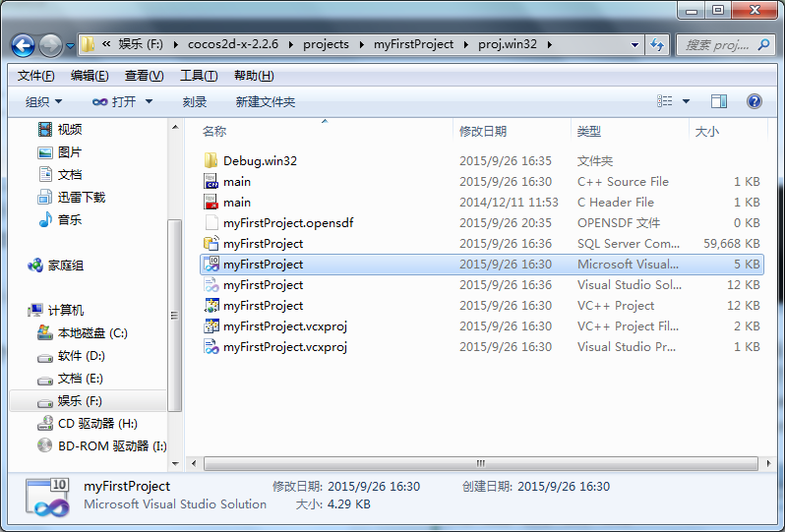Viewport: 785px width, 532px height.
Task: Open the 帮助(H) menu
Action: pyautogui.click(x=254, y=76)
